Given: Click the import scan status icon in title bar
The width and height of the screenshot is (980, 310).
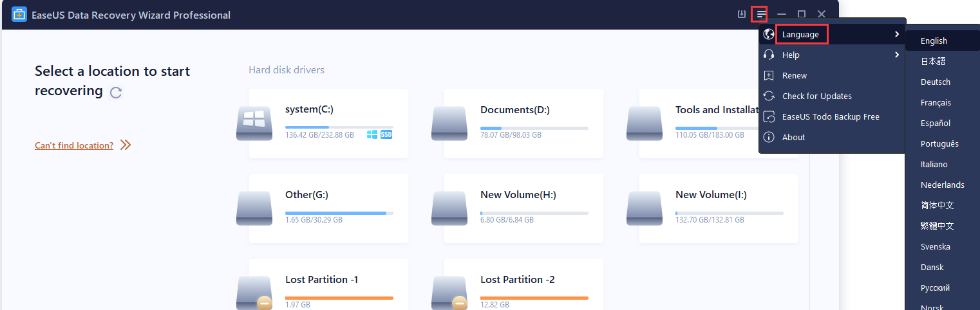Looking at the screenshot, I should [x=742, y=14].
